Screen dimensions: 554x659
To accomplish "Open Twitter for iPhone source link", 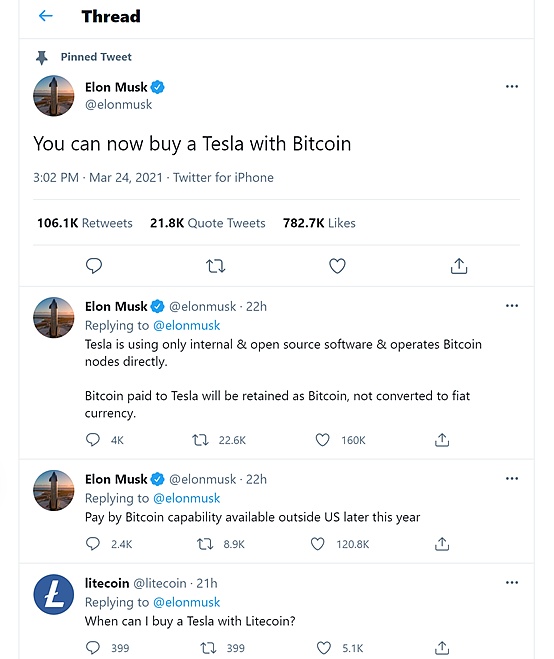I will [223, 177].
